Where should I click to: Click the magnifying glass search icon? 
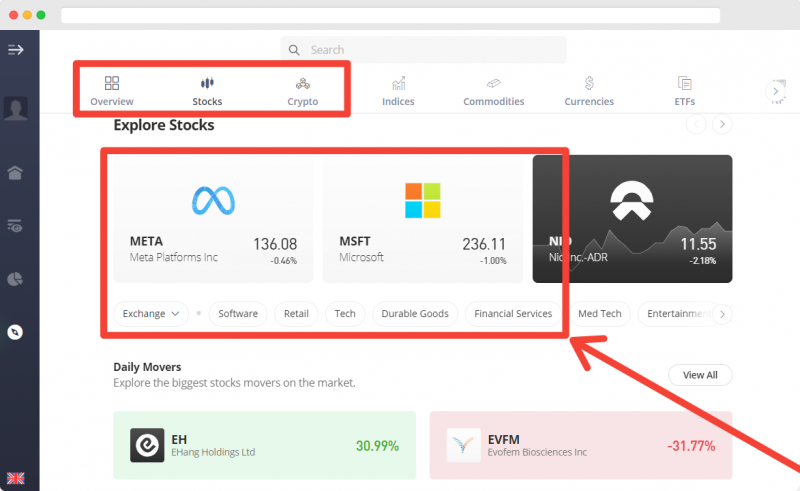click(294, 50)
